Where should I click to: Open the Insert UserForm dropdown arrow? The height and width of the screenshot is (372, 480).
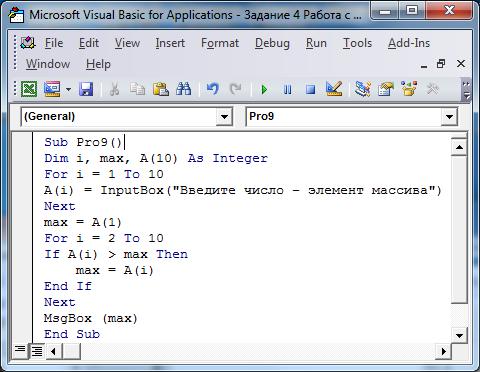pos(68,89)
